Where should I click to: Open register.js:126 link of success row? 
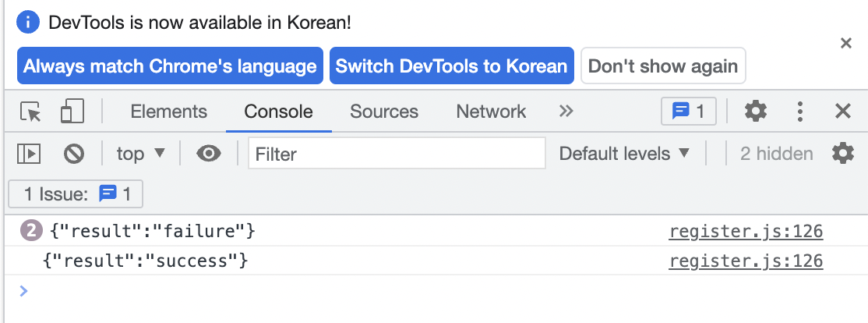click(x=746, y=261)
